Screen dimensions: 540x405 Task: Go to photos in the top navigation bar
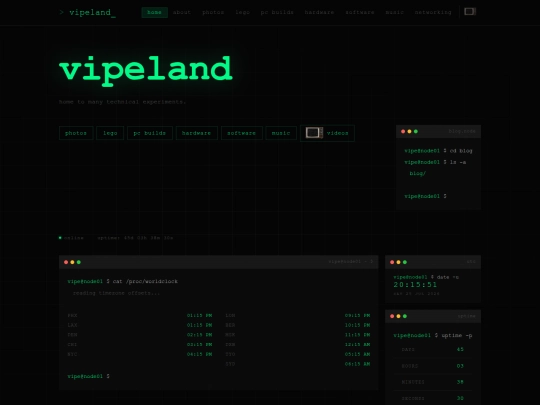pyautogui.click(x=213, y=12)
